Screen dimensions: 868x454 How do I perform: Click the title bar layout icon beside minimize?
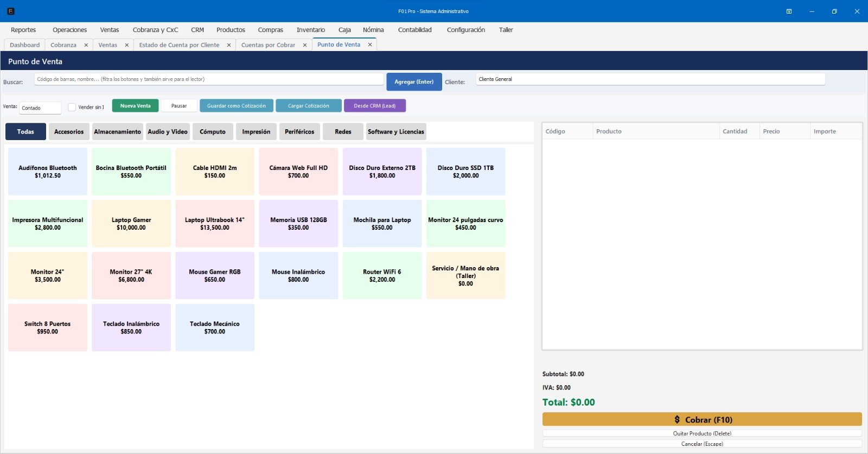coord(789,11)
